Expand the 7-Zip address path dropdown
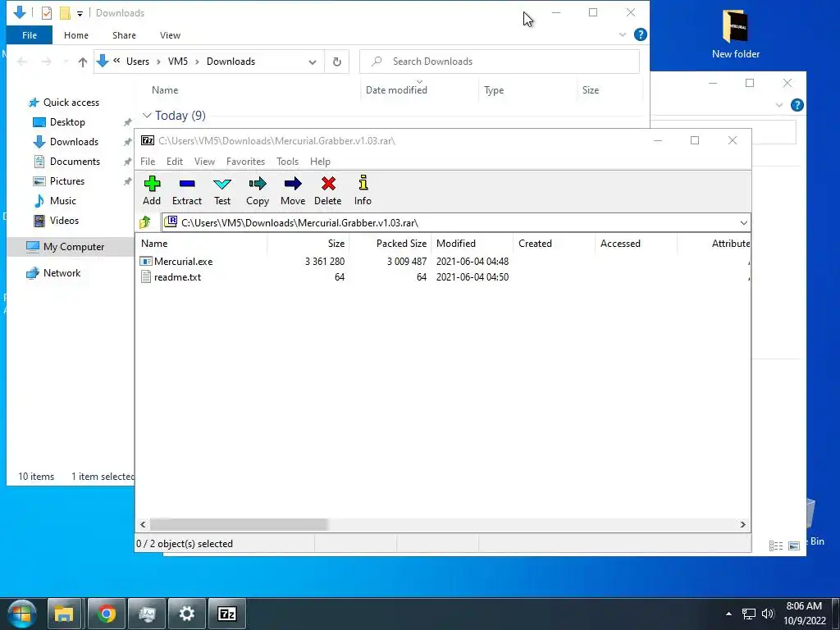840x630 pixels. pyautogui.click(x=743, y=223)
